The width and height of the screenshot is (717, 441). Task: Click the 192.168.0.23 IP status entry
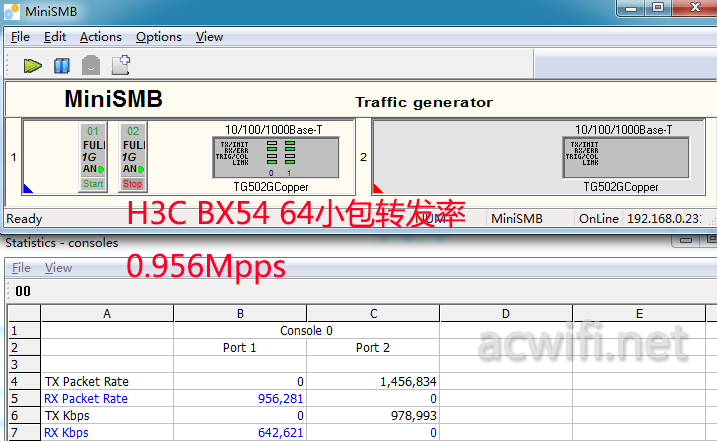pyautogui.click(x=664, y=219)
